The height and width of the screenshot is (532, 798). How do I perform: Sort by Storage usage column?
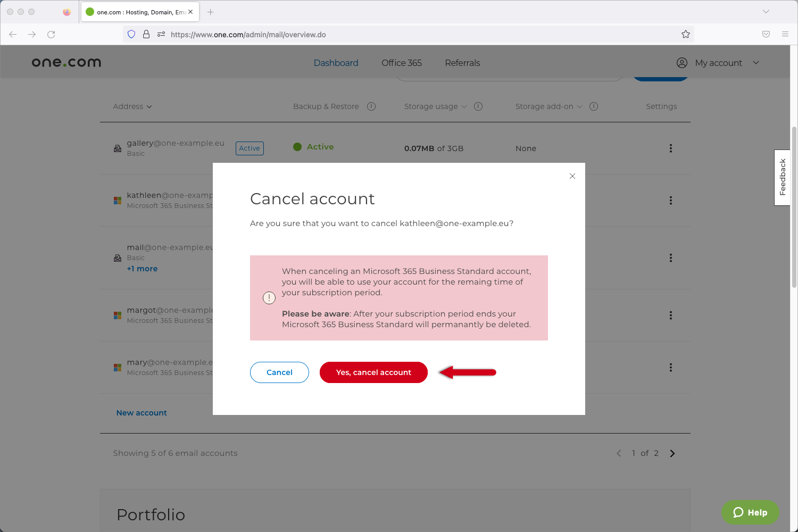(x=435, y=106)
